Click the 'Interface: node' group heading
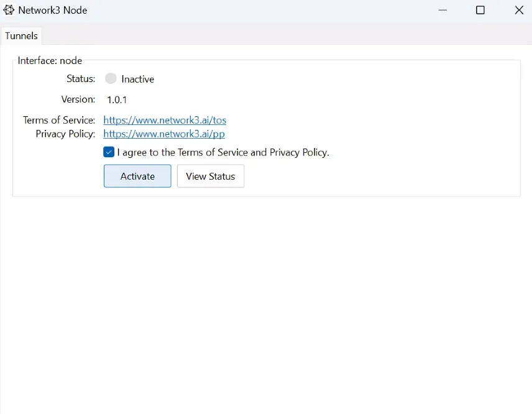This screenshot has width=532, height=414. click(x=50, y=60)
